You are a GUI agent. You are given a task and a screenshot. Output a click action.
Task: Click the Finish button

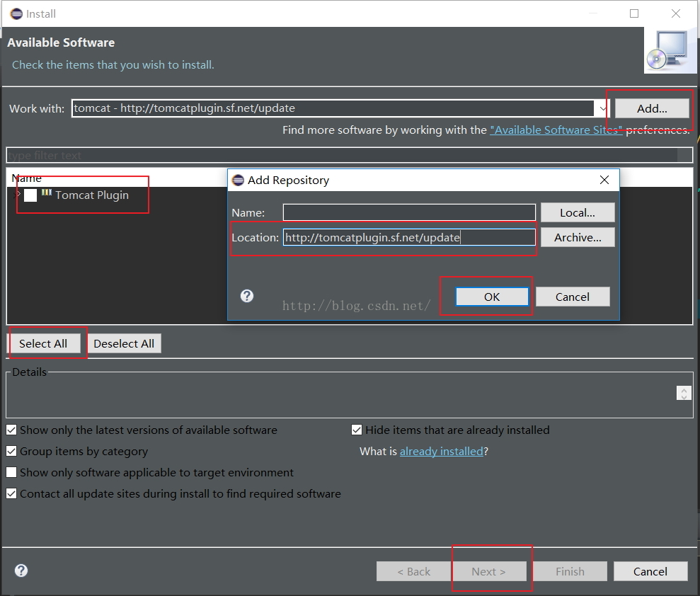[570, 571]
